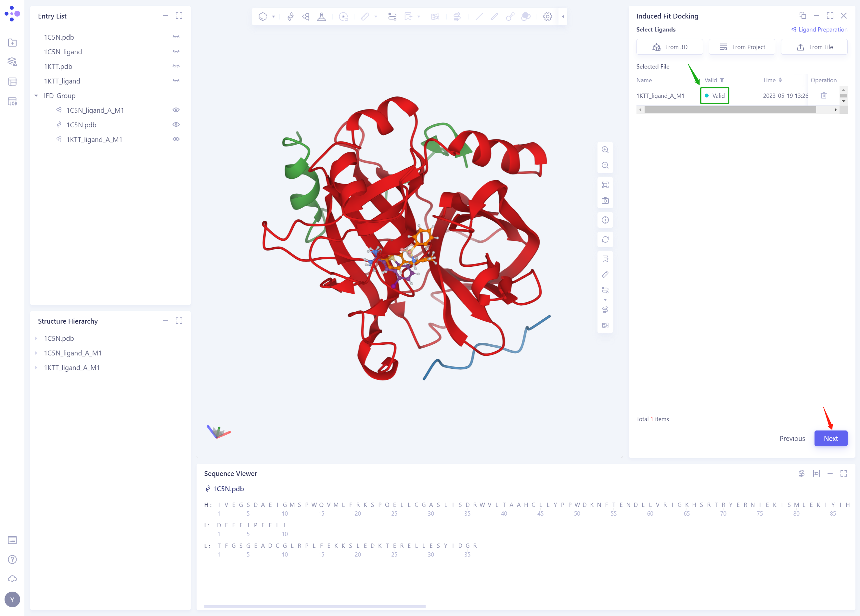Show the hidden 1C5N.pdb entry
Viewport: 860px width, 616px height.
[176, 37]
